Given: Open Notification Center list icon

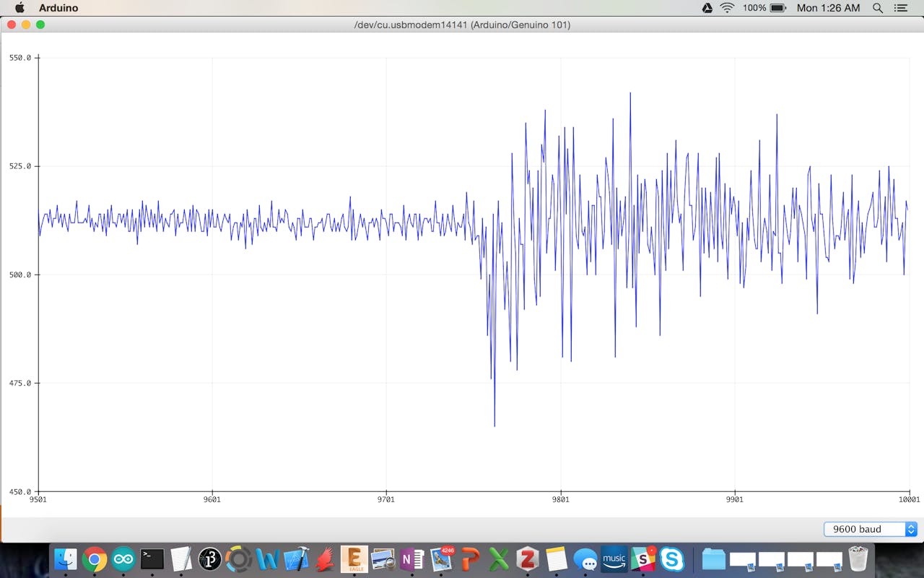Looking at the screenshot, I should pos(901,8).
